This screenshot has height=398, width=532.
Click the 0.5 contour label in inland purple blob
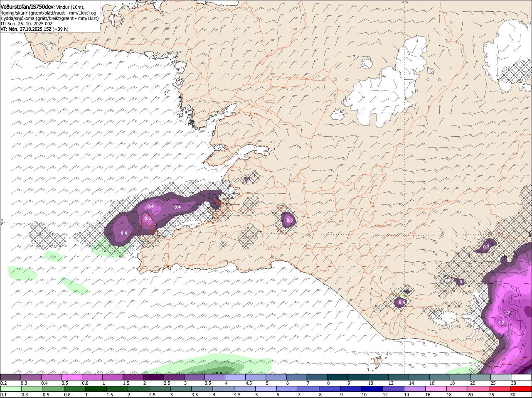pyautogui.click(x=290, y=220)
